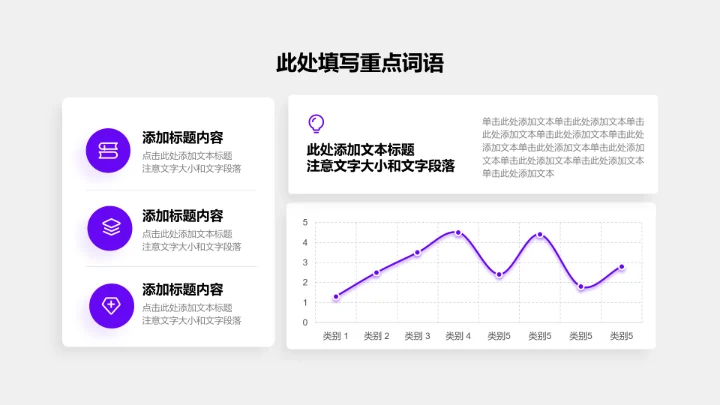Select the x-axis label 类别 2
This screenshot has width=720, height=405.
pos(377,336)
